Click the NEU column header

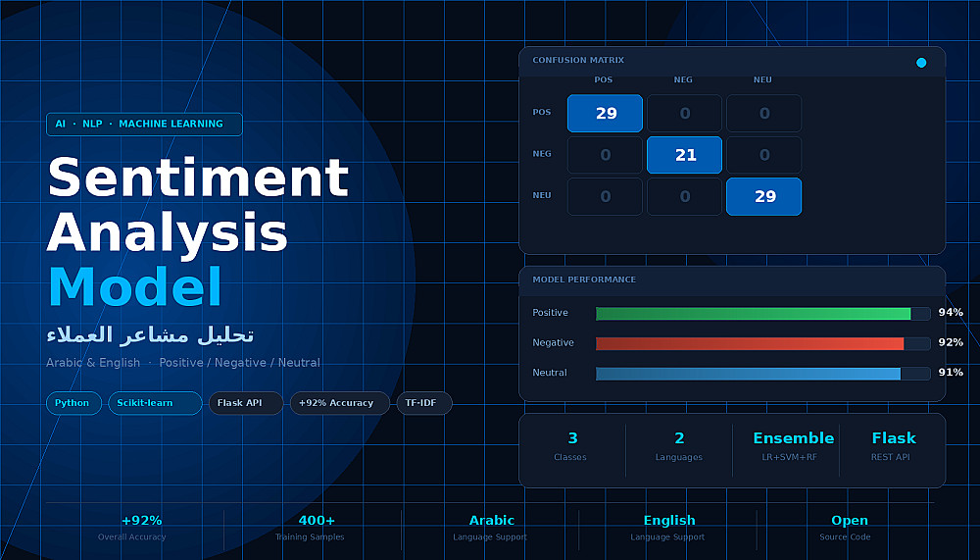pyautogui.click(x=762, y=80)
